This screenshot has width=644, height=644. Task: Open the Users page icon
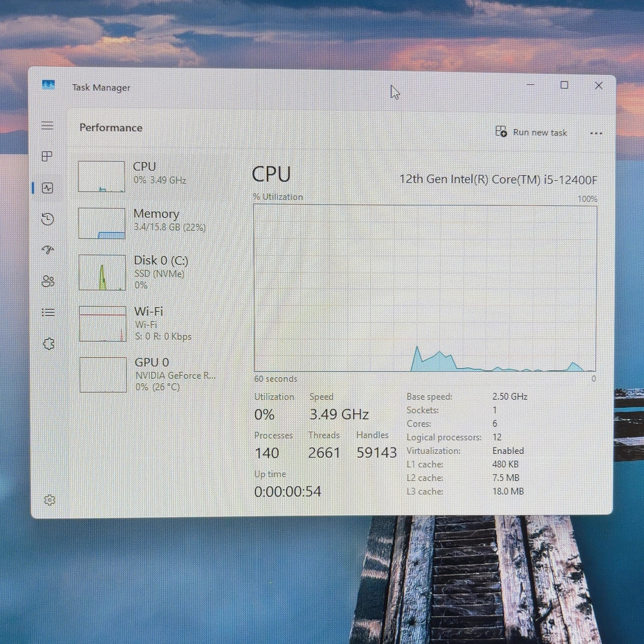tap(48, 281)
